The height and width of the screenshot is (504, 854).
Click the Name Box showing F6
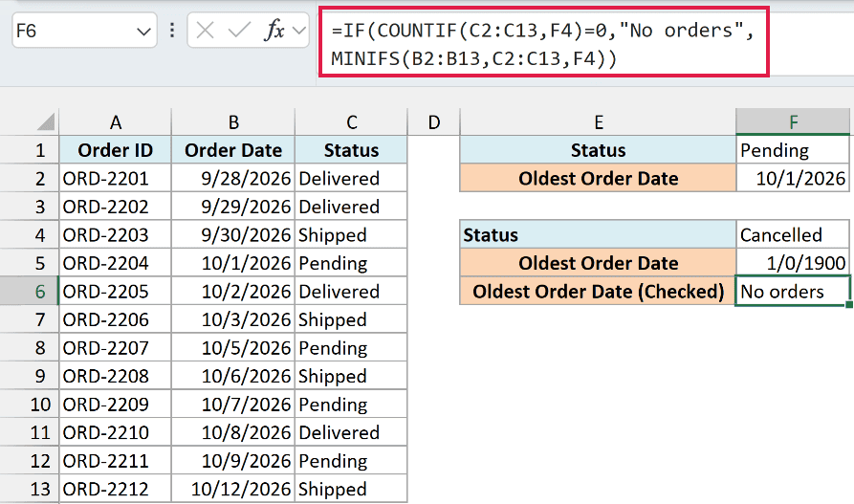[x=84, y=31]
